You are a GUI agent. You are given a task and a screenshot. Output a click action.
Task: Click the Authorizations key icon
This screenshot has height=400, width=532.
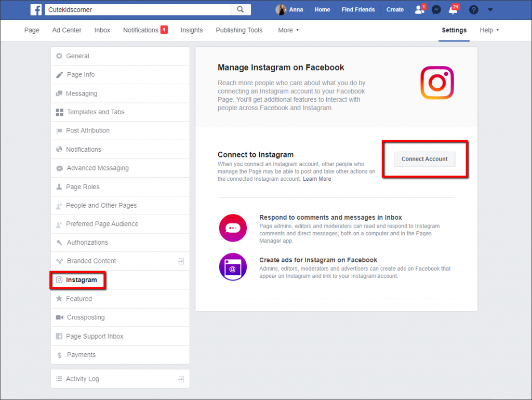click(x=59, y=242)
